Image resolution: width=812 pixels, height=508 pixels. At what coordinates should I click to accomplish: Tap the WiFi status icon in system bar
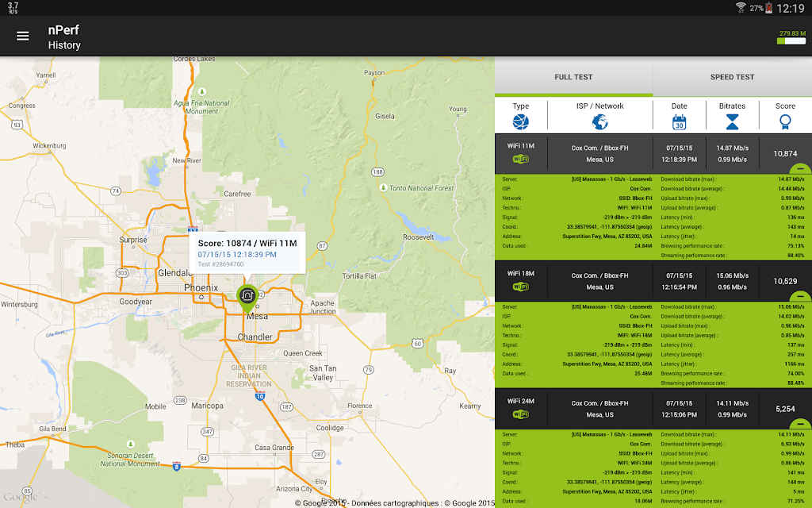741,8
